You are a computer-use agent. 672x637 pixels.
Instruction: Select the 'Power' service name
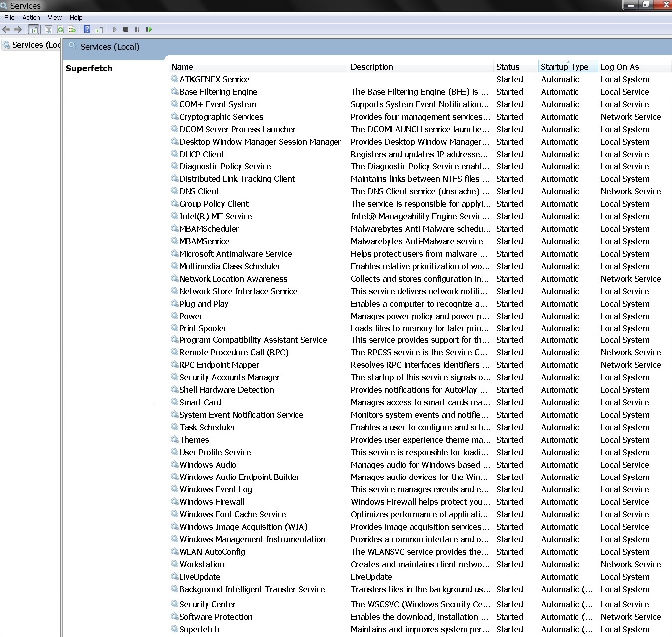click(191, 316)
